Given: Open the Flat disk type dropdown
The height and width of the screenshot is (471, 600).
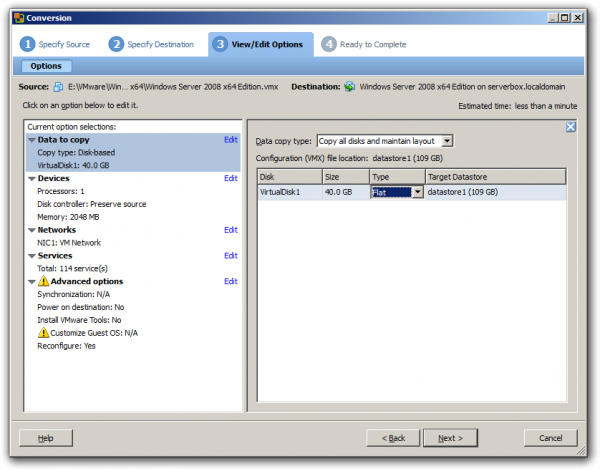Looking at the screenshot, I should click(x=417, y=192).
